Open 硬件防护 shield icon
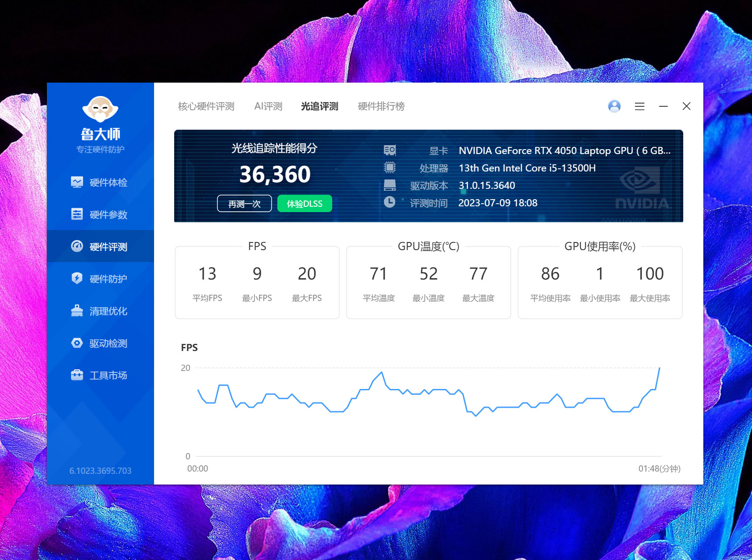This screenshot has height=560, width=752. tap(77, 279)
